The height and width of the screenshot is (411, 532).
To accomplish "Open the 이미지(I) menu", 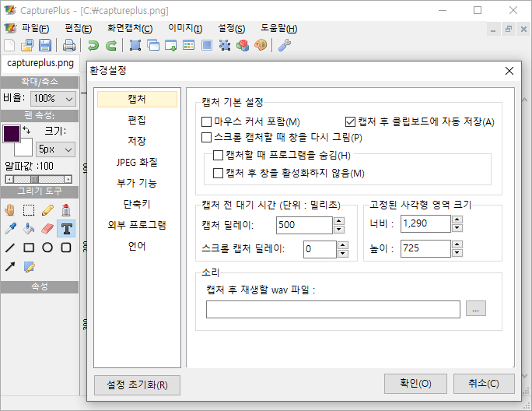I will (x=185, y=29).
